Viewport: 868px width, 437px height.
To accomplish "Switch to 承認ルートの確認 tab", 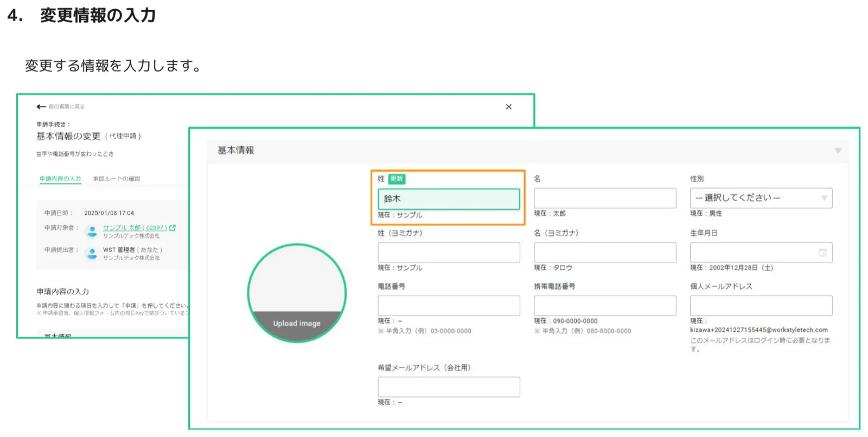I will point(117,178).
